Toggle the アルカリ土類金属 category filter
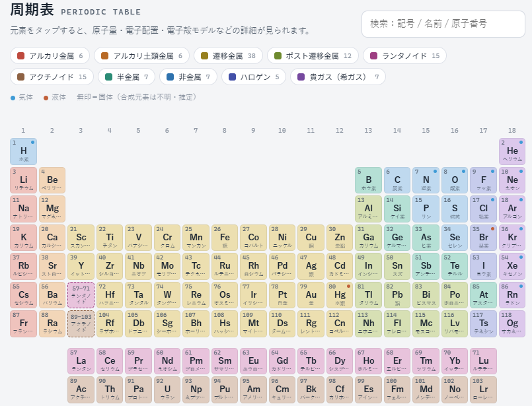Image resolution: width=532 pixels, height=406 pixels. pyautogui.click(x=141, y=55)
